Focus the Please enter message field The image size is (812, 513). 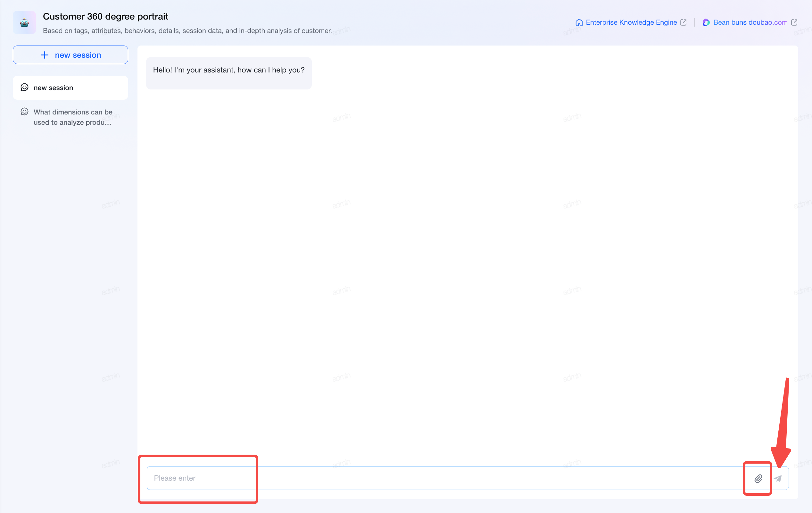[x=445, y=478]
